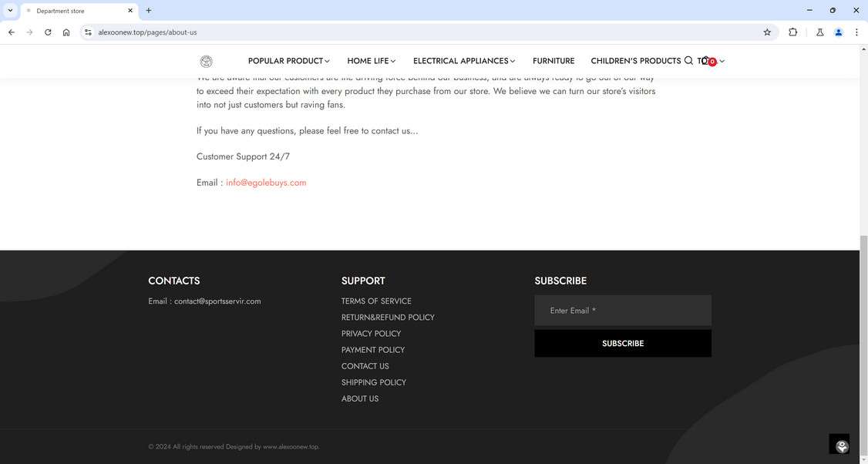The image size is (868, 464).
Task: Bookmark this page with star icon
Action: (x=767, y=32)
